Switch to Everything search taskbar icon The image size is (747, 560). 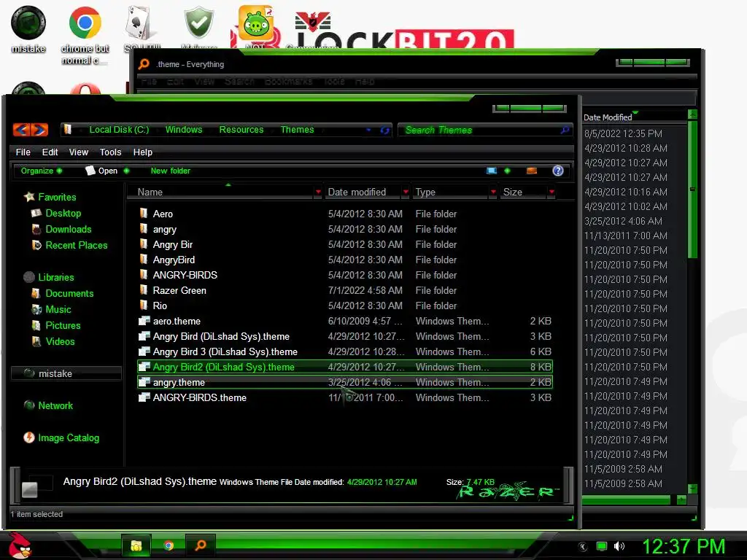click(x=201, y=545)
